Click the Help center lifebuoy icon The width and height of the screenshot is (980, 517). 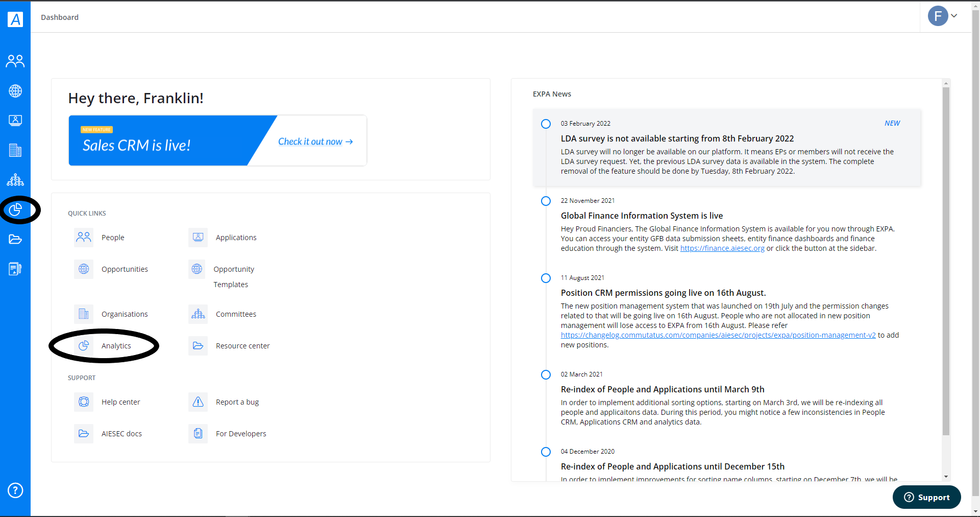pos(84,402)
